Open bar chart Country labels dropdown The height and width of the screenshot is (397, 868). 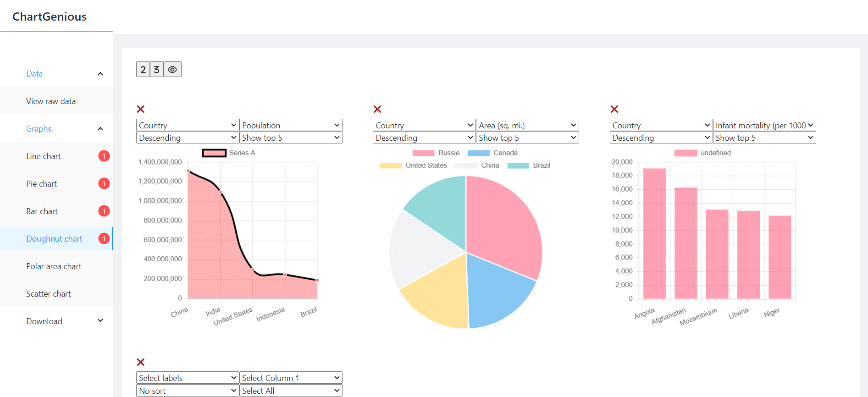tap(661, 125)
